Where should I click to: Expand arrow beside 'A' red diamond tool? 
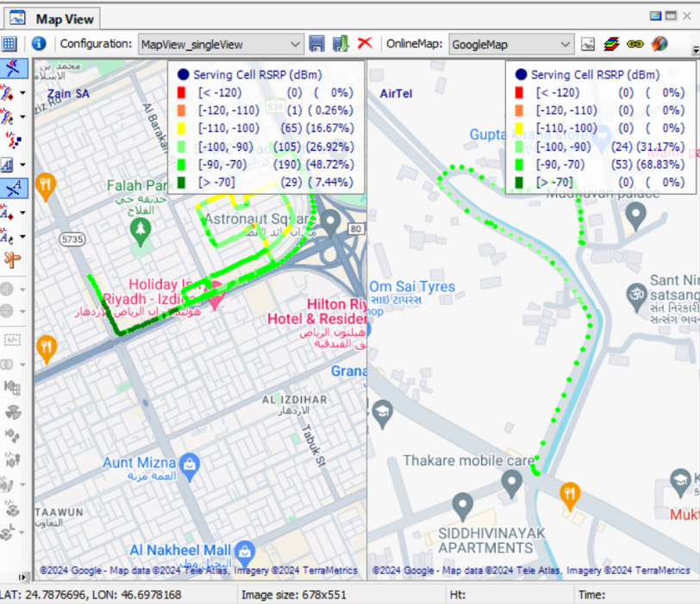tap(22, 213)
